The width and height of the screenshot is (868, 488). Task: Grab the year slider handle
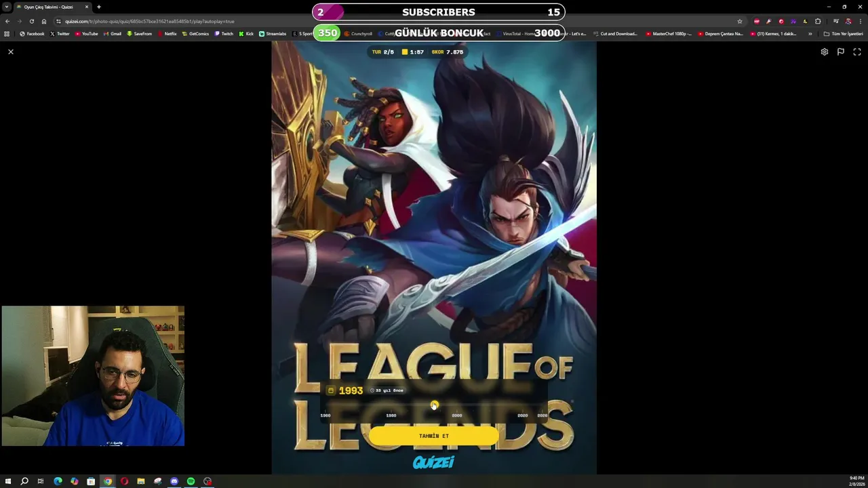435,405
